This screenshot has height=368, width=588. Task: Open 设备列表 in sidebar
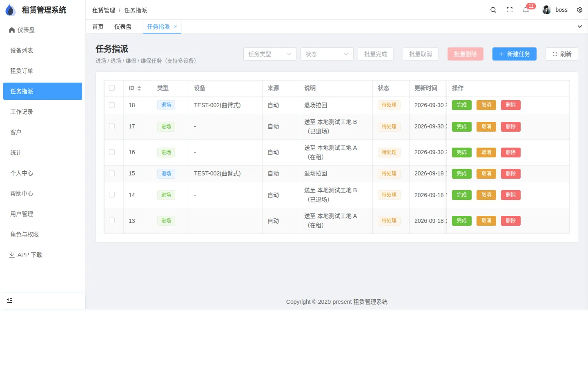click(x=42, y=50)
